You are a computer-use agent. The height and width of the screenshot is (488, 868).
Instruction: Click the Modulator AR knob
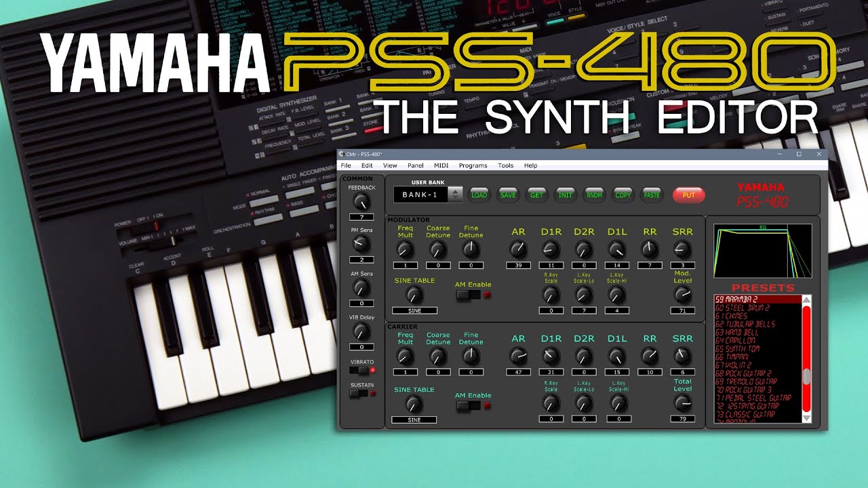(x=519, y=249)
